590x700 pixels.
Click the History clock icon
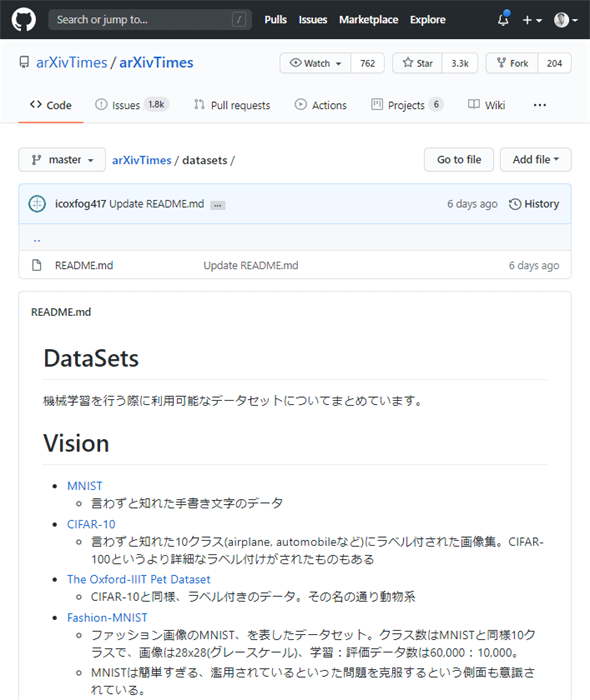515,204
